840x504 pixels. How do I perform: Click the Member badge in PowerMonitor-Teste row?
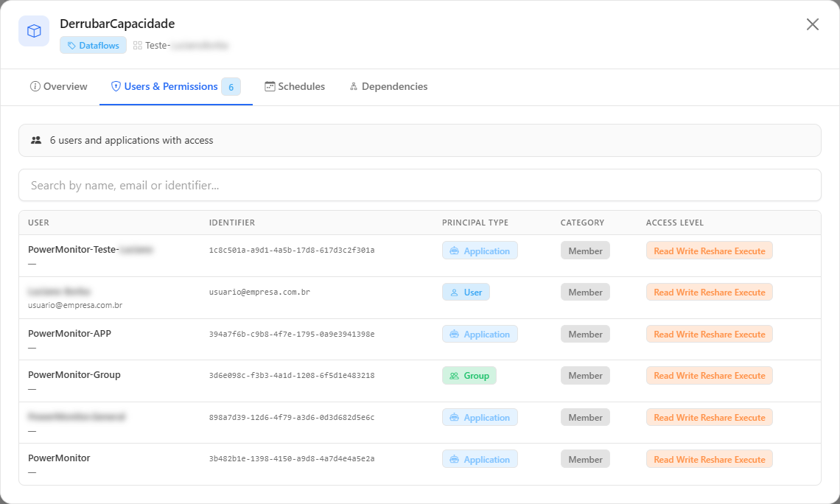point(585,251)
